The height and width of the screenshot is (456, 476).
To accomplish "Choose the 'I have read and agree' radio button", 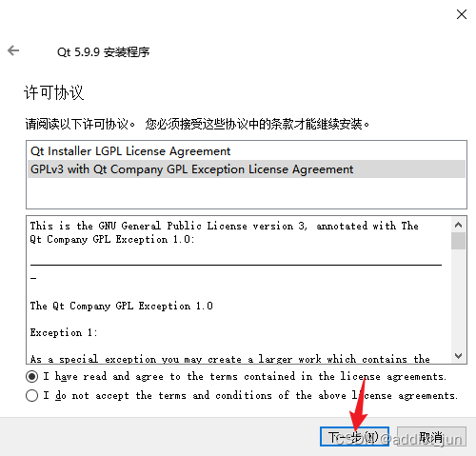I will pyautogui.click(x=31, y=377).
